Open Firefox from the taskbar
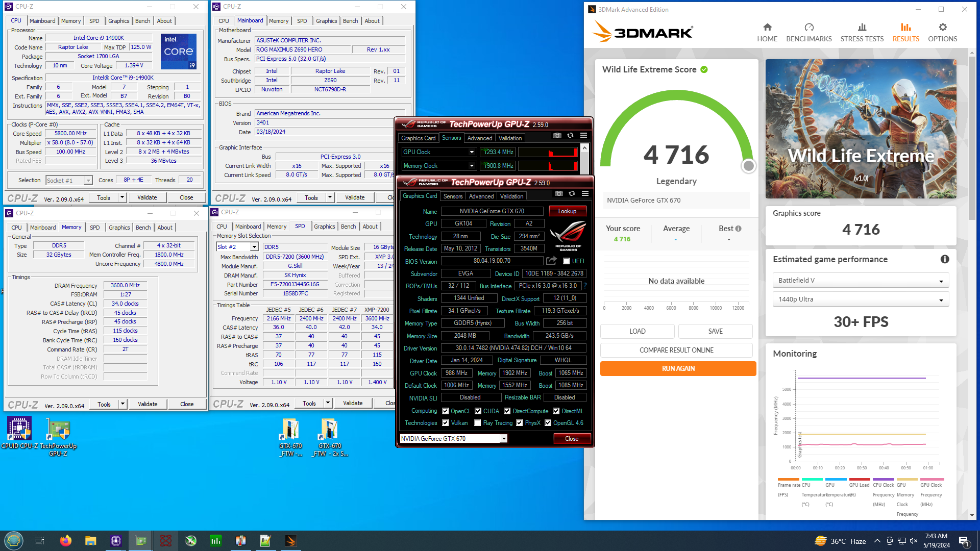Image resolution: width=980 pixels, height=551 pixels. [66, 541]
